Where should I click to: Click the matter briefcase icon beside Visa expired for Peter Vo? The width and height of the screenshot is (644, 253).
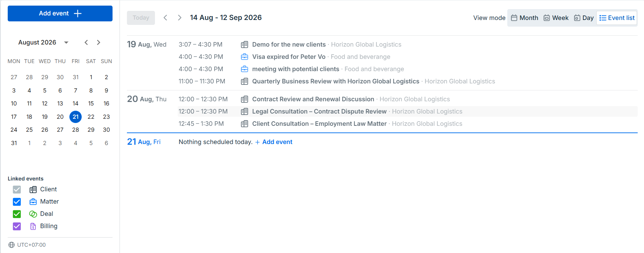point(244,57)
